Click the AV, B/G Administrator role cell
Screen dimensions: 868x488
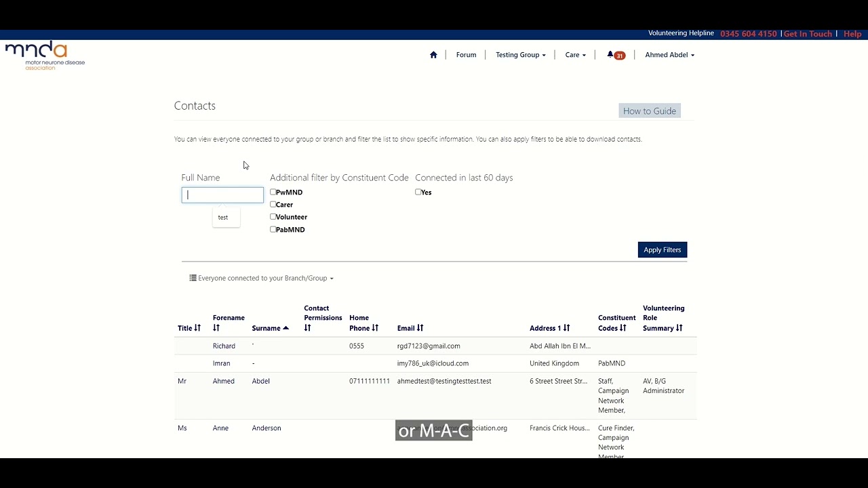(663, 386)
